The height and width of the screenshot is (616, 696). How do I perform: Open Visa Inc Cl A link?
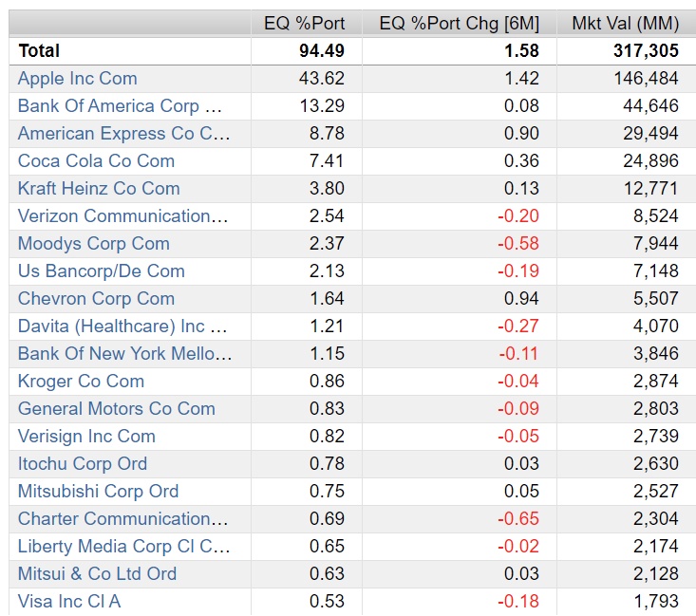pos(68,602)
